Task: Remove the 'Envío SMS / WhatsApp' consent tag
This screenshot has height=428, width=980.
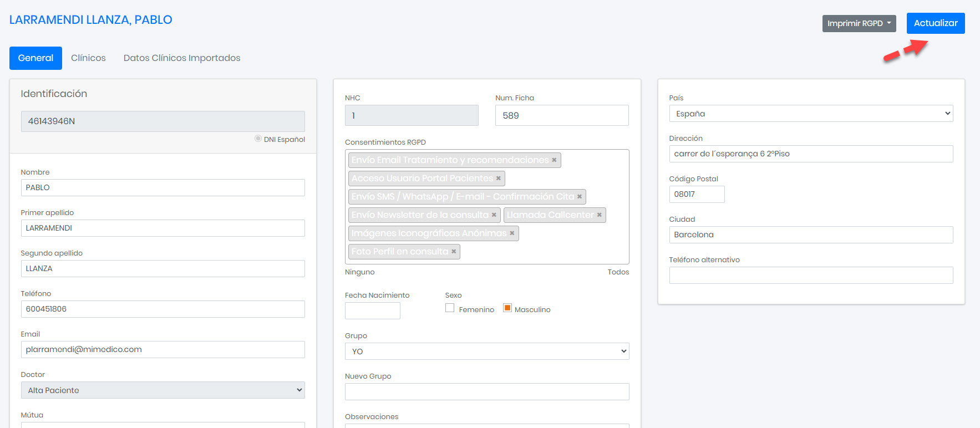Action: pos(579,197)
